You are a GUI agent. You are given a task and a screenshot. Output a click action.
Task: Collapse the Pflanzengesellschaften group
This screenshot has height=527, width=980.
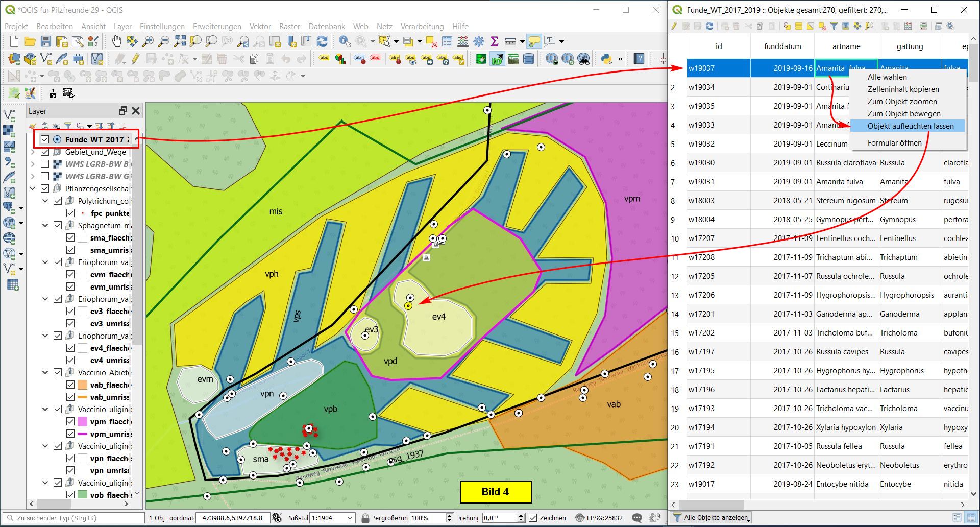(33, 188)
